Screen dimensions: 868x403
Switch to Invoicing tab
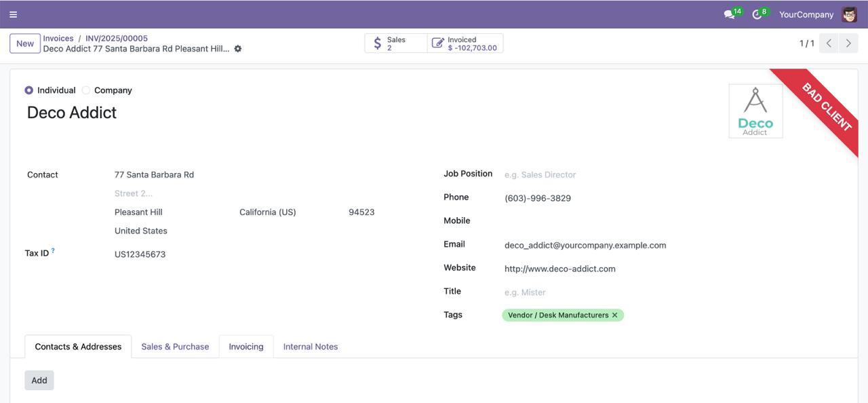point(246,347)
